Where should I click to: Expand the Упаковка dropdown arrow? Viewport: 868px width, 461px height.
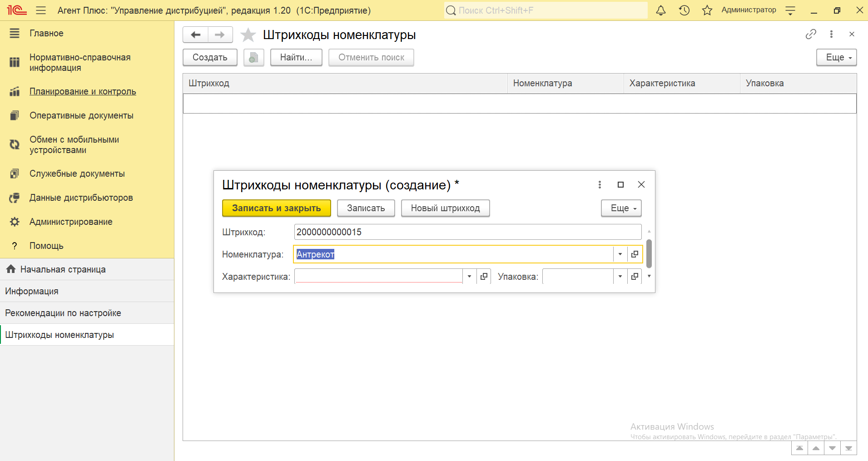click(620, 277)
